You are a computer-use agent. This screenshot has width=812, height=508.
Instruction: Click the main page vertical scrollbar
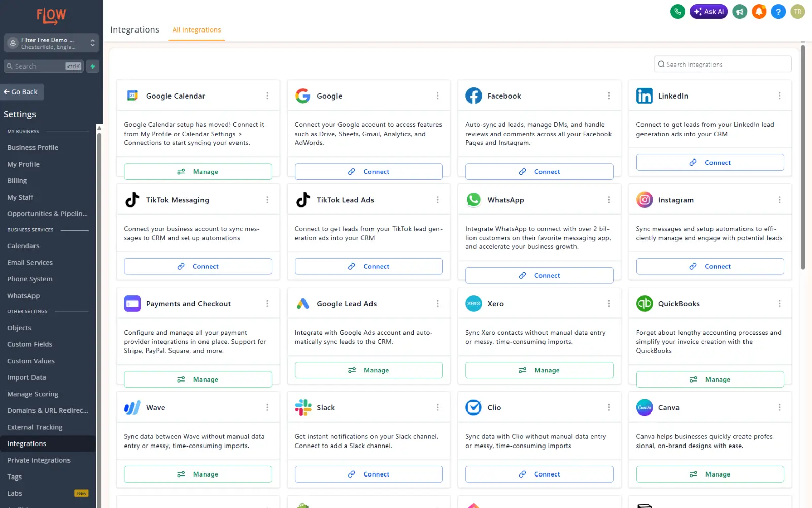tap(803, 157)
